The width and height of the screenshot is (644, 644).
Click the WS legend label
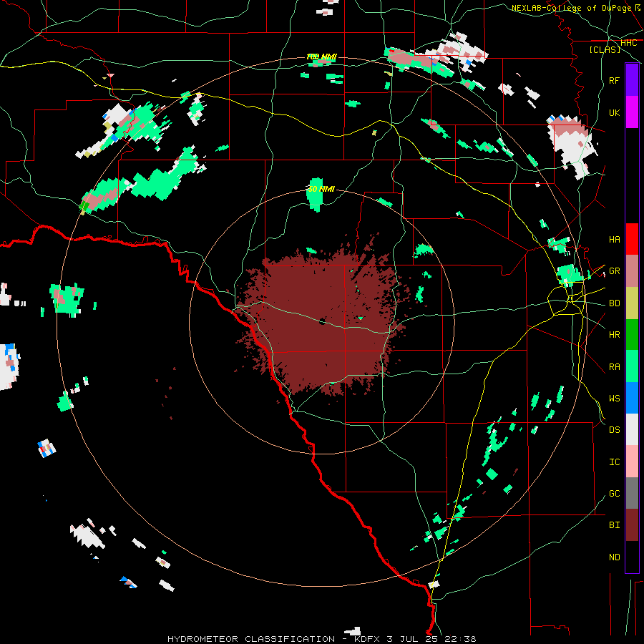pyautogui.click(x=615, y=399)
